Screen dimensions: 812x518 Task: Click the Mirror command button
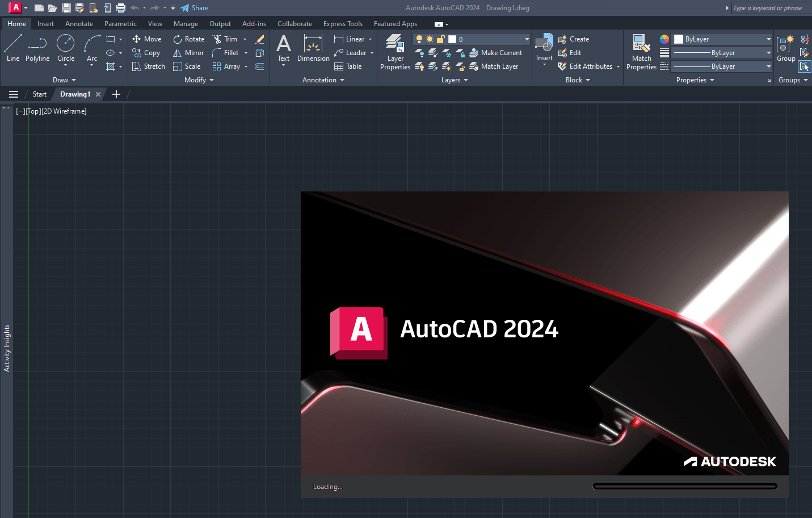(188, 53)
